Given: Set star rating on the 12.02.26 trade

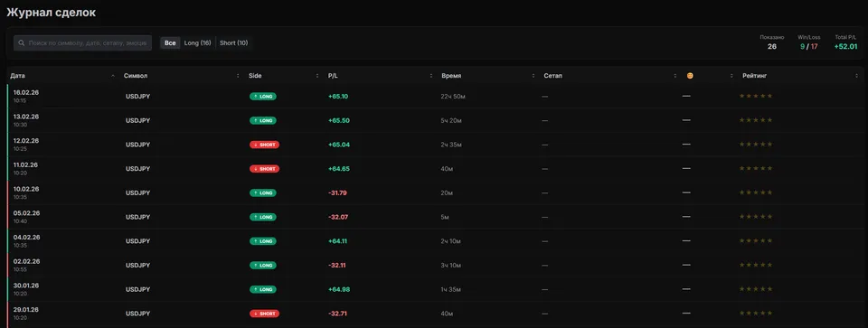Looking at the screenshot, I should [756, 144].
